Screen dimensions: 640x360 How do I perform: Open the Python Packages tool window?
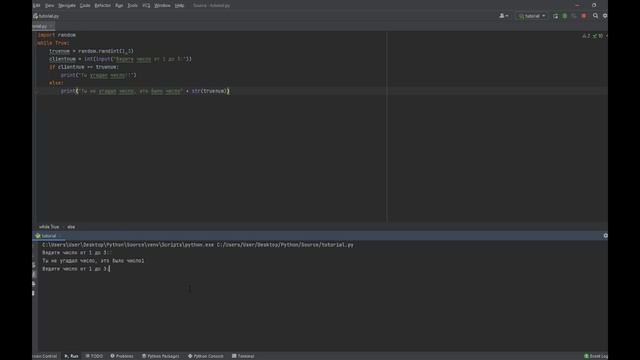coord(160,356)
